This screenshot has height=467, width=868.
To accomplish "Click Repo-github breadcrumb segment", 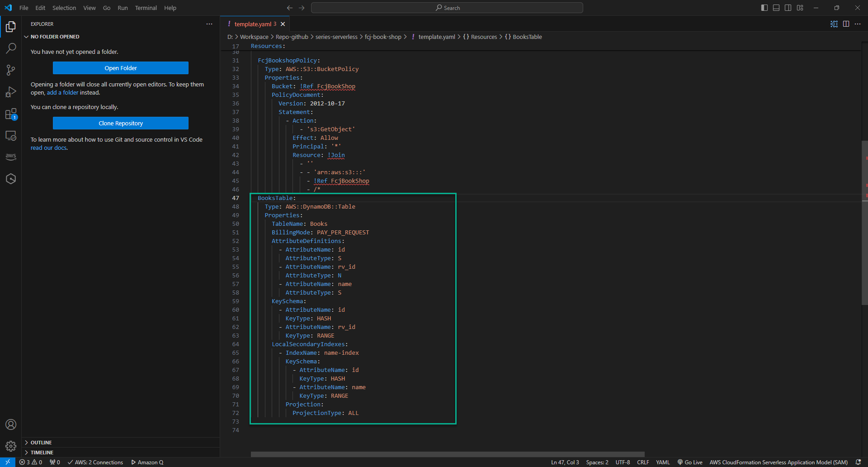I will coord(292,37).
